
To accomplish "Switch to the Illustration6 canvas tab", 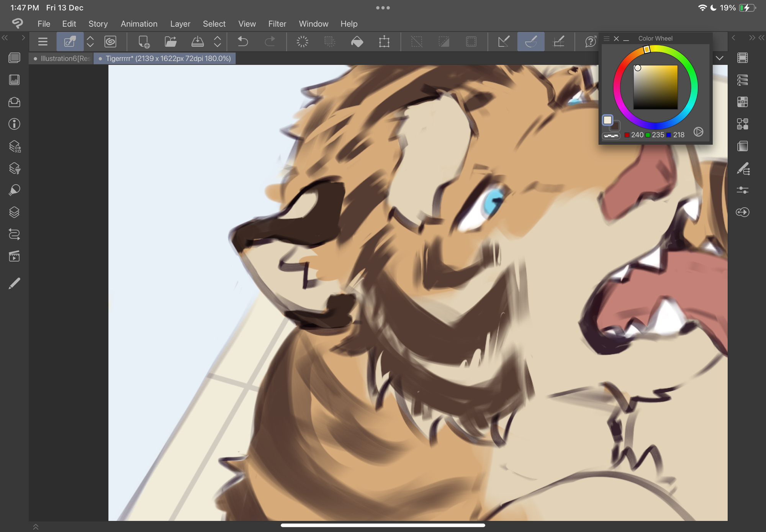I will pyautogui.click(x=62, y=58).
